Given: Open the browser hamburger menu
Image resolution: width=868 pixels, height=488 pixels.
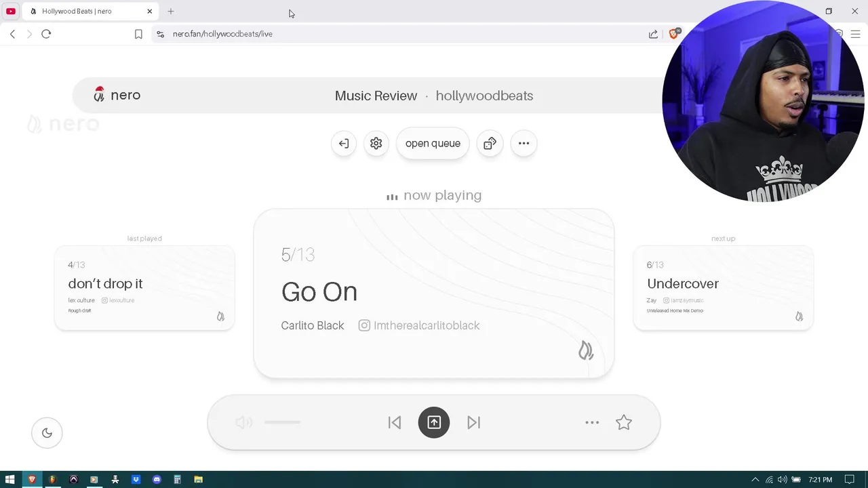Looking at the screenshot, I should pos(855,34).
